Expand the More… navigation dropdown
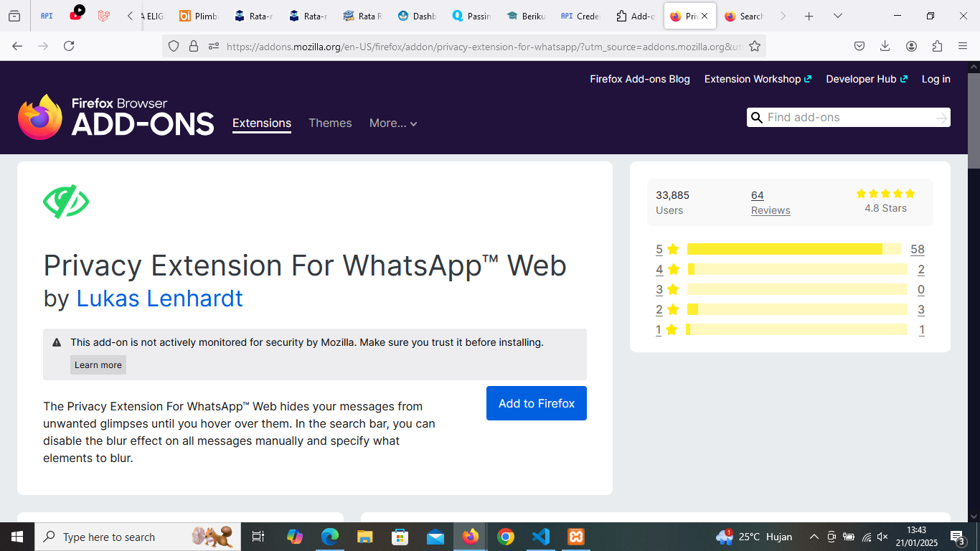Screen dimensions: 980x551 pyautogui.click(x=393, y=123)
